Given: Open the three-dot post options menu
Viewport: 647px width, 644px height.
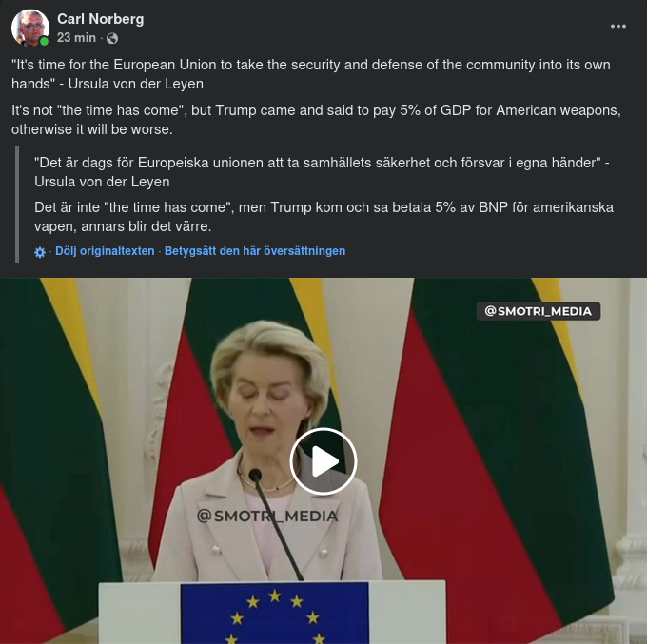Looking at the screenshot, I should [x=618, y=26].
